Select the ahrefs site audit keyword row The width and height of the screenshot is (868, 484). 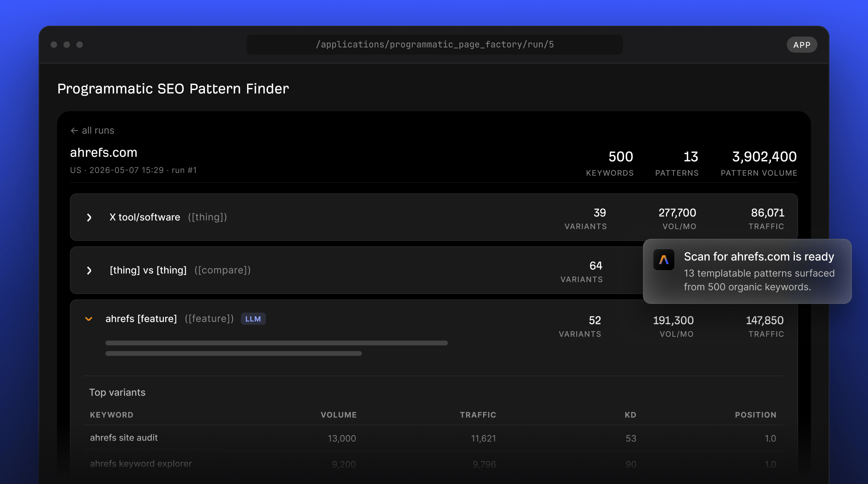434,438
